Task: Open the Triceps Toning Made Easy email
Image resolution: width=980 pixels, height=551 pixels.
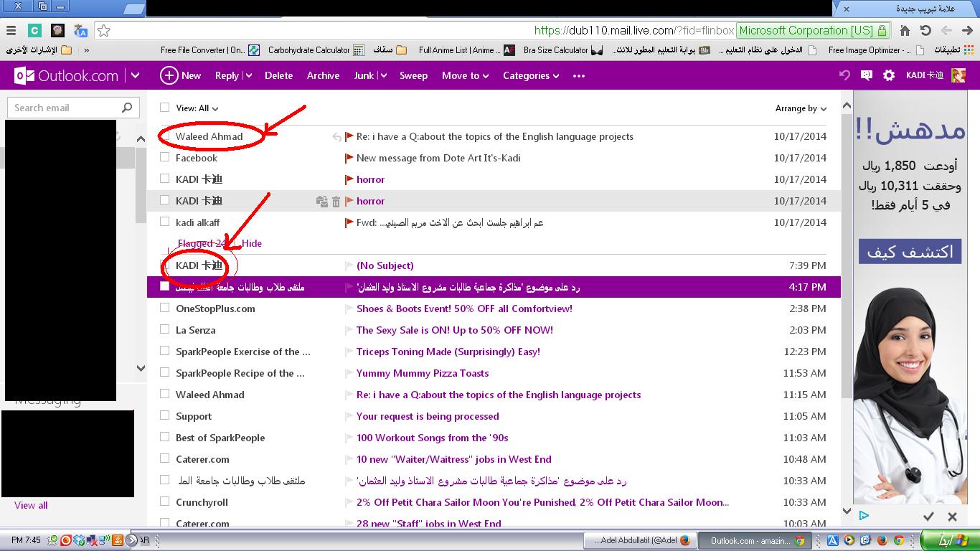Action: coord(448,352)
